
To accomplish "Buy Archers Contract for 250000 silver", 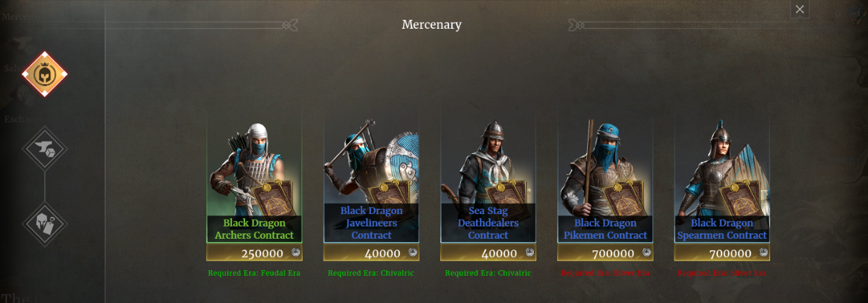I will [254, 253].
